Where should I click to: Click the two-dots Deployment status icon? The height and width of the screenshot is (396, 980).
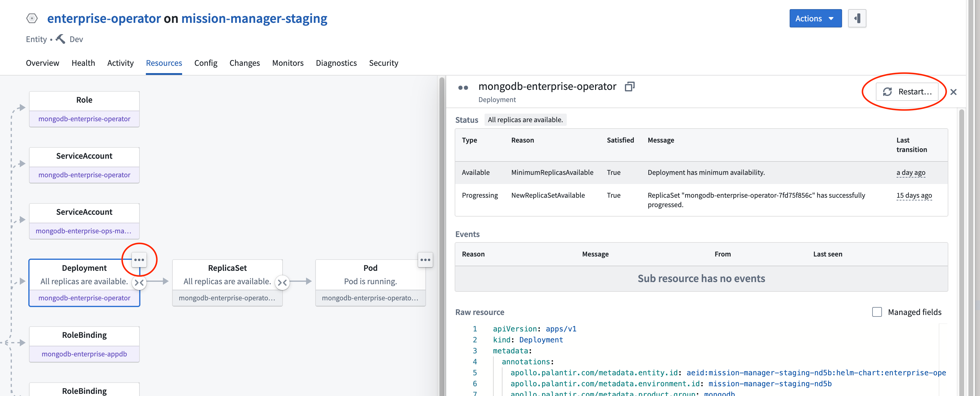pos(463,88)
